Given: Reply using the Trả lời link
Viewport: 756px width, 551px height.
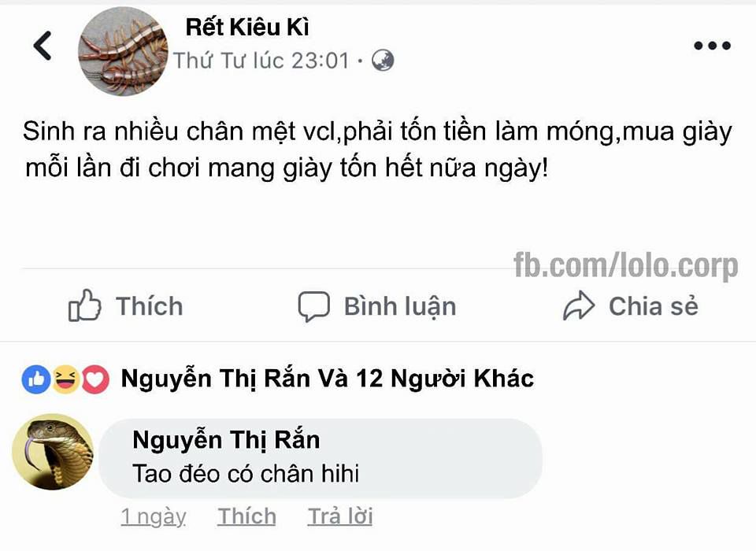Looking at the screenshot, I should point(340,517).
